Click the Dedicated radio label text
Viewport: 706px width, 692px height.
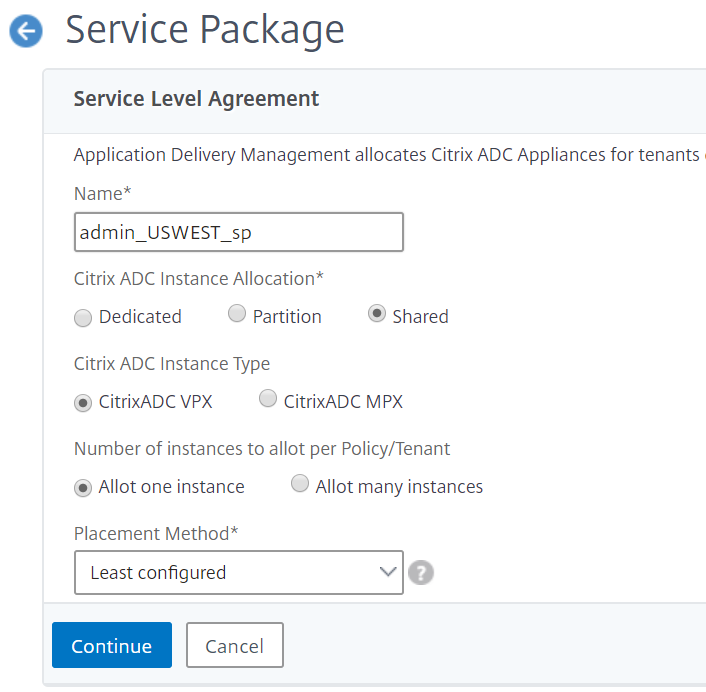point(140,317)
